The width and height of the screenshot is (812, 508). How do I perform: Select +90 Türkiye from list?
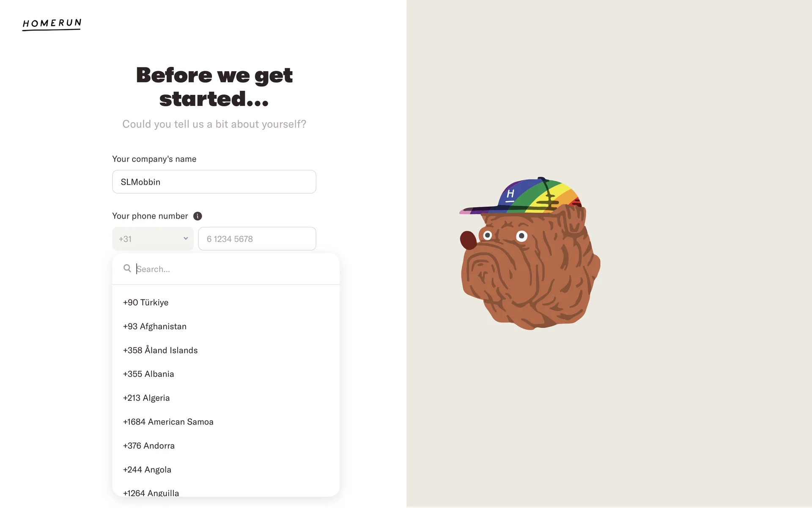click(226, 303)
